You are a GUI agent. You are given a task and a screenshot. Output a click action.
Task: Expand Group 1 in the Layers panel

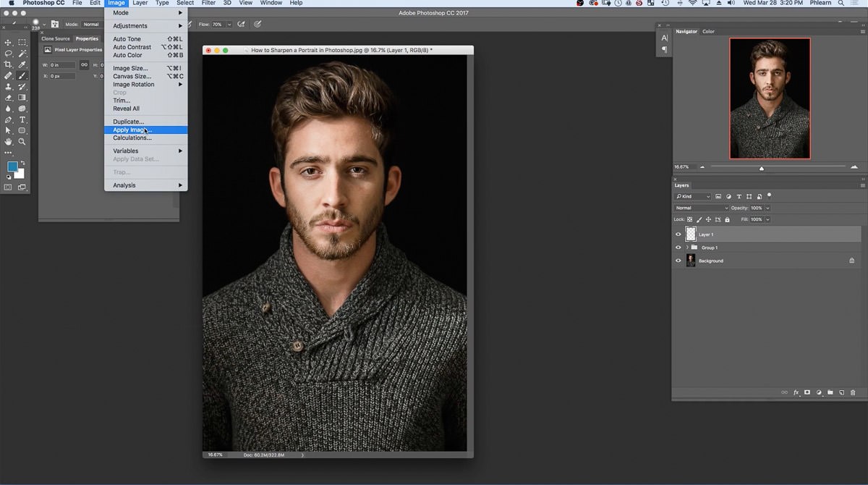[x=687, y=248]
